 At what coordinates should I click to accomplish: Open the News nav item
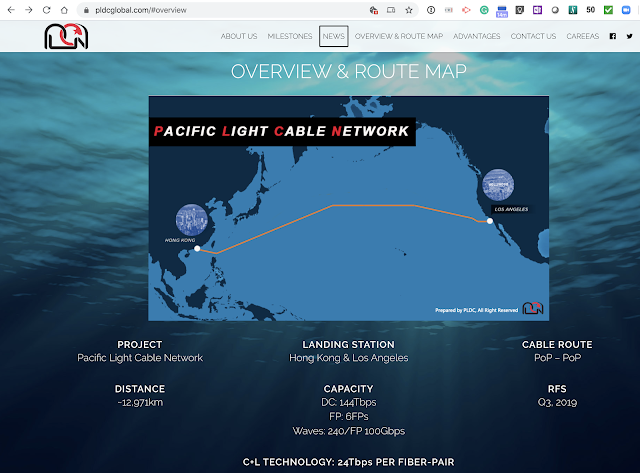pos(333,36)
